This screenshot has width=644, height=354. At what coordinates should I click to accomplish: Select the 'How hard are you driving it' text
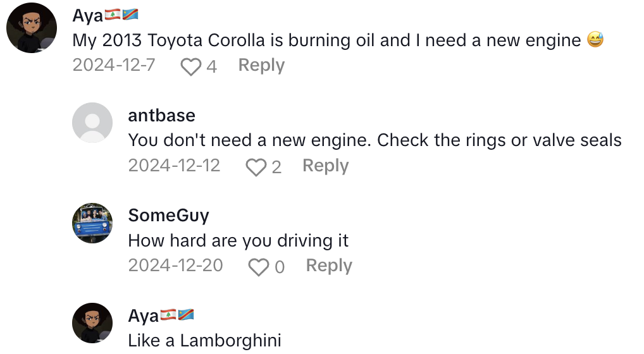coord(238,240)
